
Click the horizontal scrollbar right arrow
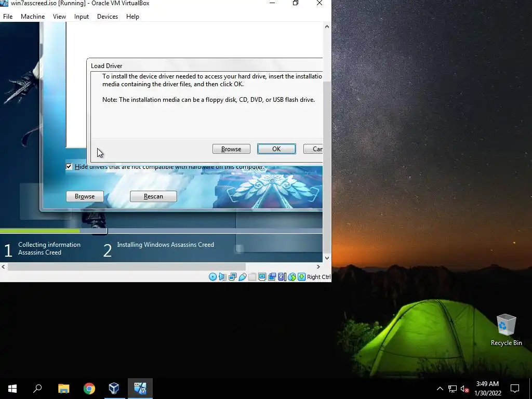click(318, 267)
